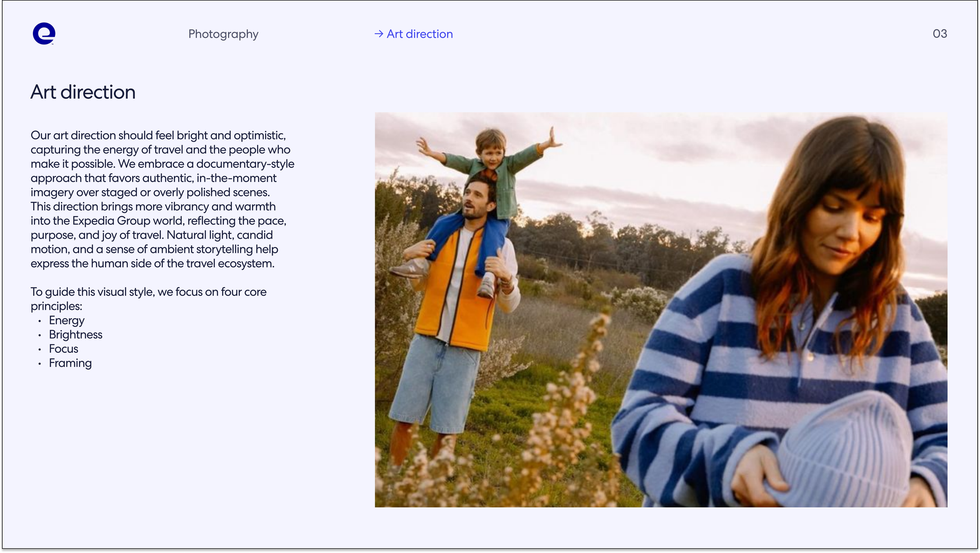The image size is (980, 553).
Task: Open the Art direction link
Action: (419, 34)
